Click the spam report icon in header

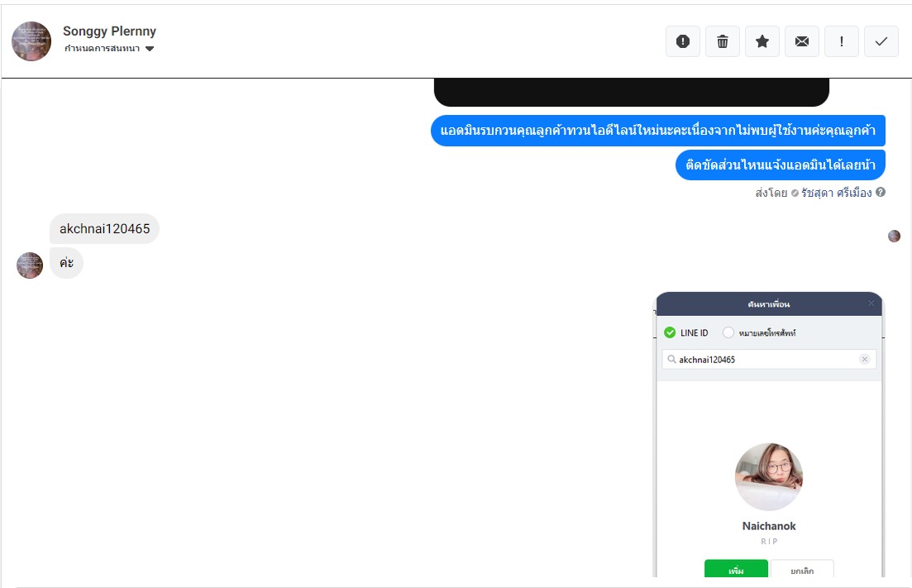(x=683, y=41)
